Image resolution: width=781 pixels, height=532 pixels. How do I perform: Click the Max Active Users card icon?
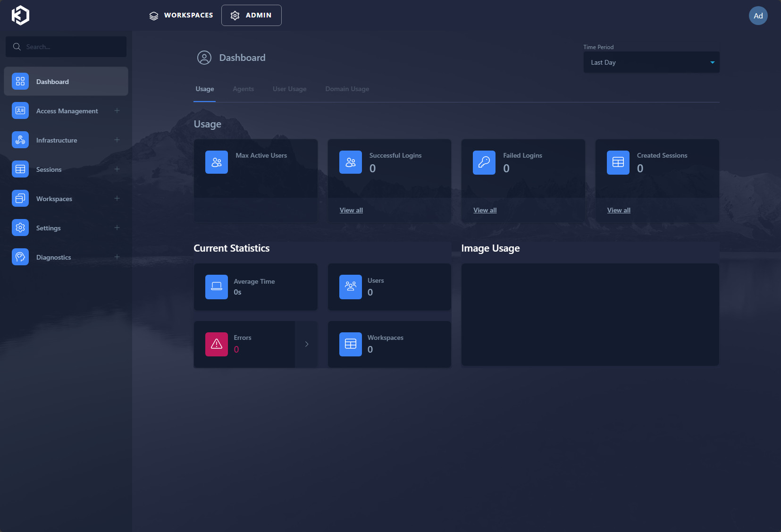(217, 162)
